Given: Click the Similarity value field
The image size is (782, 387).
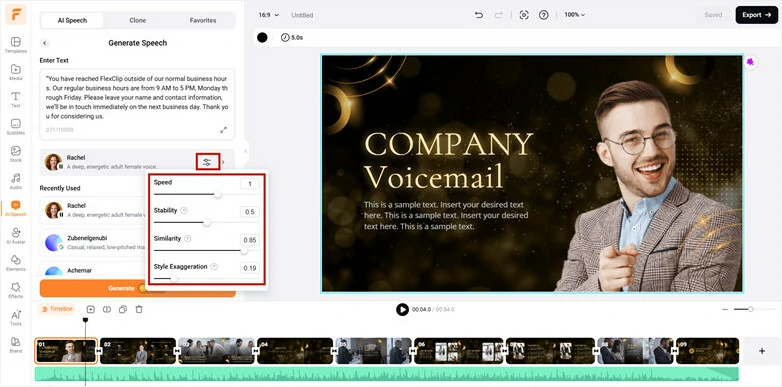Looking at the screenshot, I should [250, 240].
